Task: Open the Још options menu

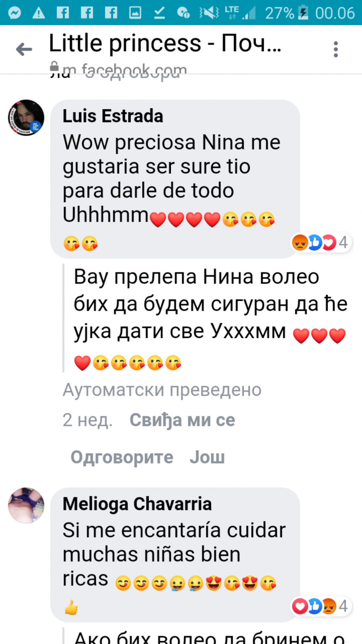Action: point(207,457)
